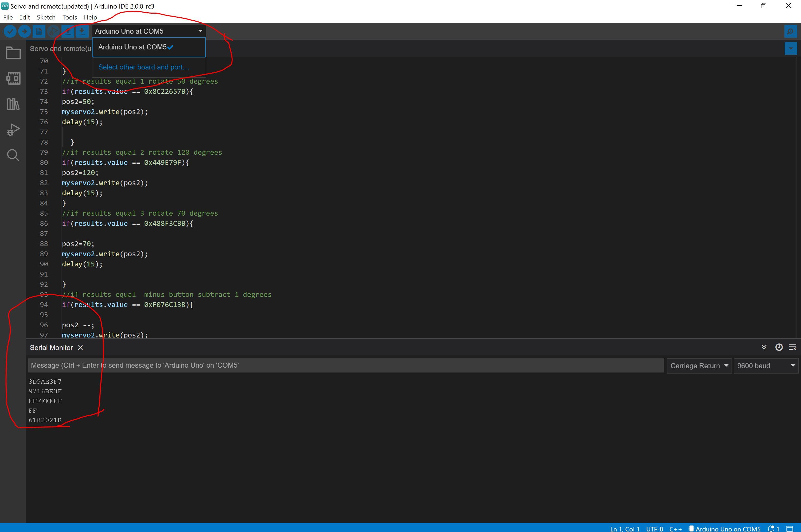Open the File menu
Screen dimensions: 801x532
point(8,17)
